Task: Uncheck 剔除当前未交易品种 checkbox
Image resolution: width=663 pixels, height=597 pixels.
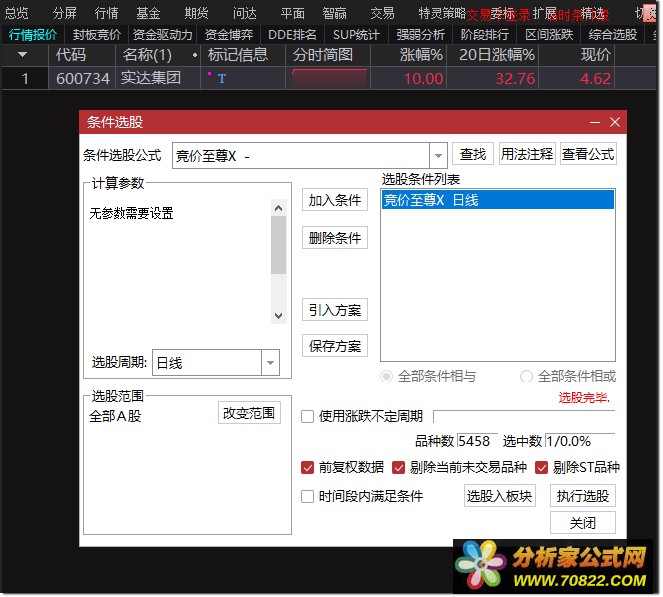Action: (398, 468)
